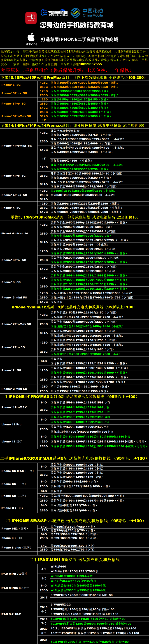Screen dimensions: 149x644
Task: Select the iPhone15ProMax 5G model cell
Action: [16, 116]
